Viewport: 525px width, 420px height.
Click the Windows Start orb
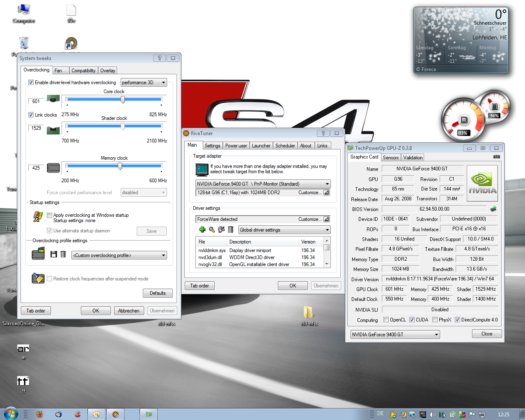(x=11, y=414)
